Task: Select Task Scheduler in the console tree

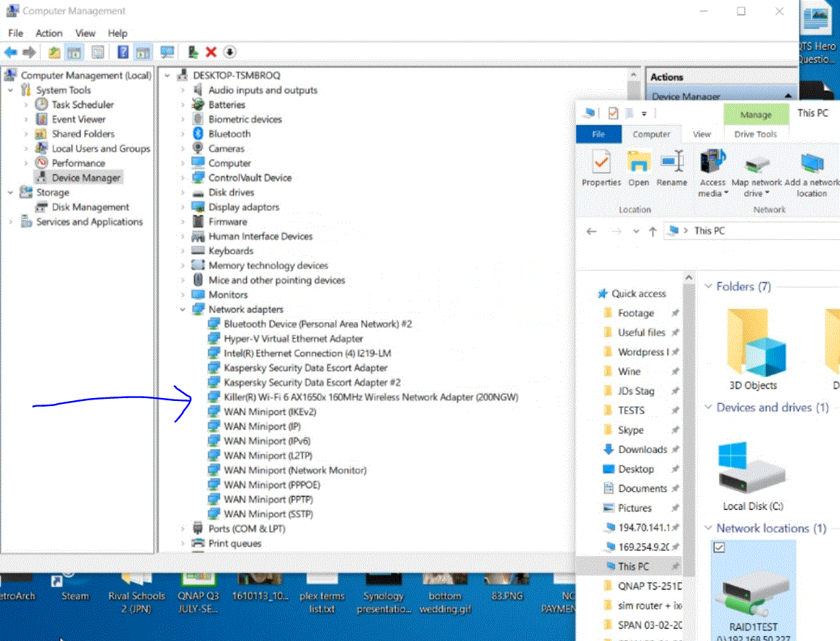Action: point(83,104)
